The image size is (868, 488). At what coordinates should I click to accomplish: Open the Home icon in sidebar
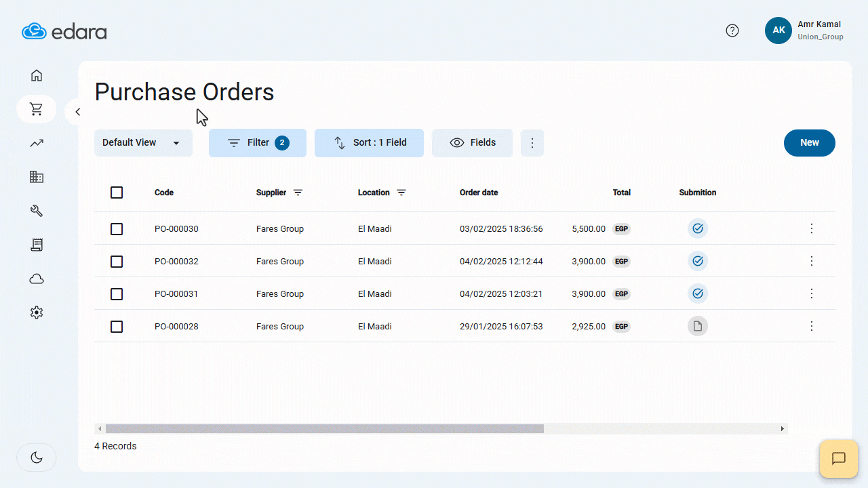(x=37, y=75)
